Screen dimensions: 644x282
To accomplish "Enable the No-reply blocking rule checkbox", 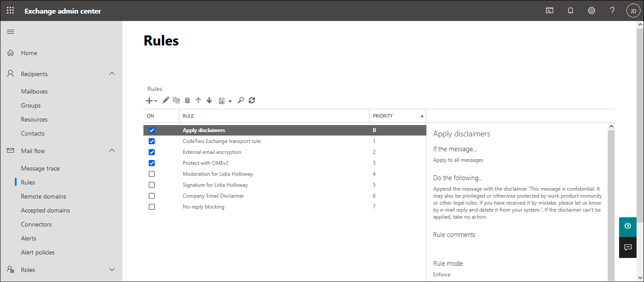I will click(x=152, y=207).
